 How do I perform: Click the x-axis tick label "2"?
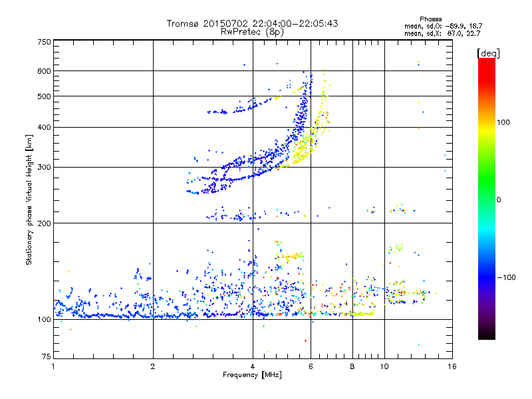coord(153,366)
